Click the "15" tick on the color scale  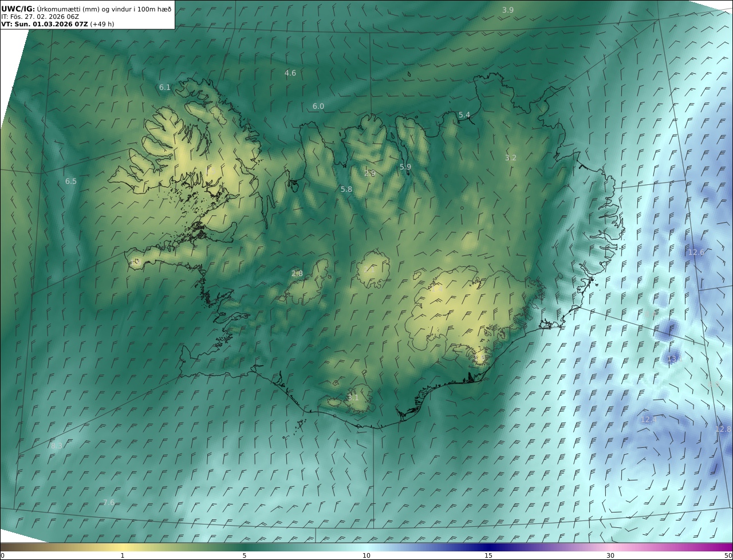[x=488, y=555]
